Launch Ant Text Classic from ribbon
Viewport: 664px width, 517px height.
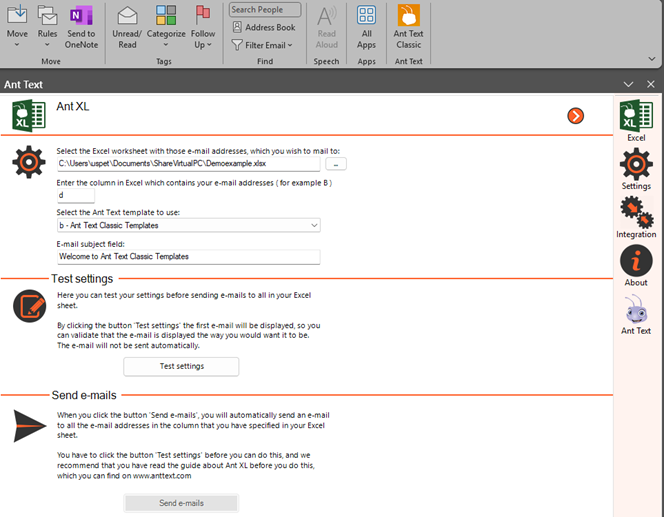tap(408, 27)
